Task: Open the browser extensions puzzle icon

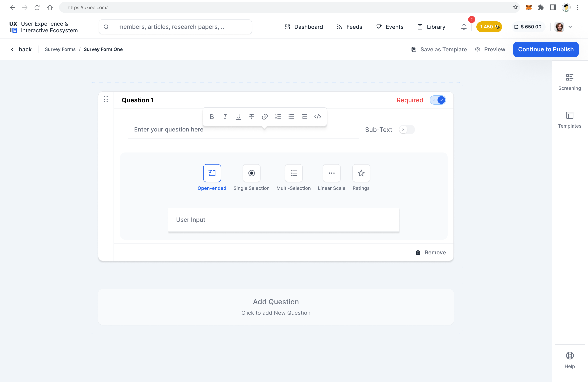Action: 541,7
